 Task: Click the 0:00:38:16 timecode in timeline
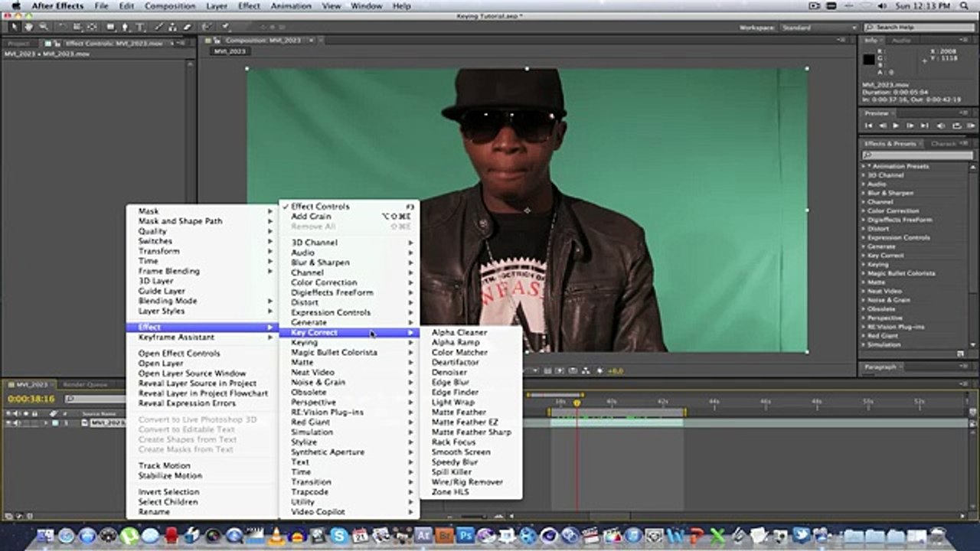(31, 399)
